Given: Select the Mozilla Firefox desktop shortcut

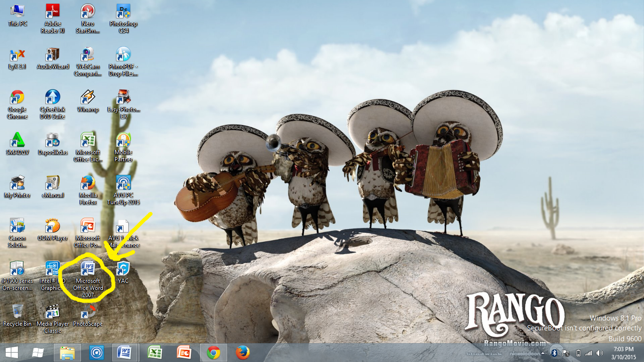Looking at the screenshot, I should point(88,190).
